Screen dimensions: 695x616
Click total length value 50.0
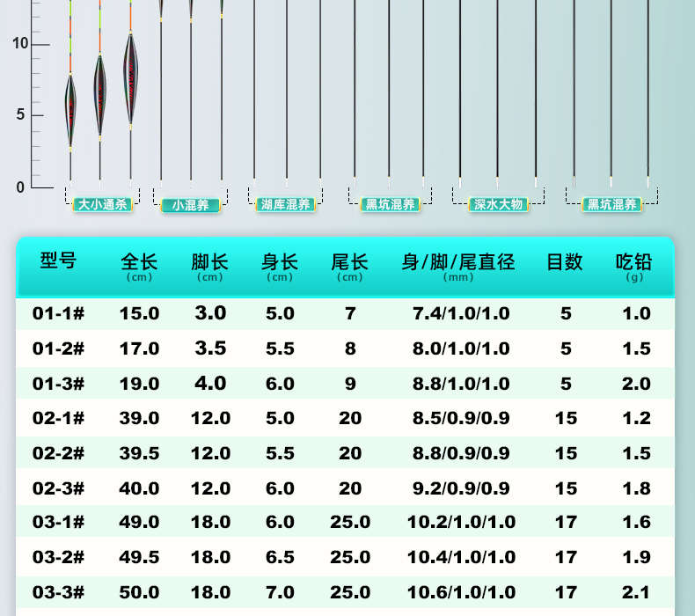tap(139, 592)
